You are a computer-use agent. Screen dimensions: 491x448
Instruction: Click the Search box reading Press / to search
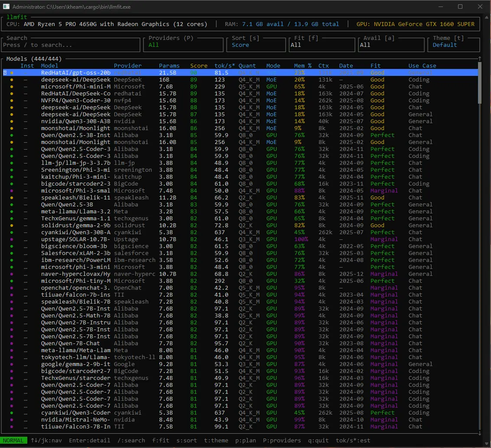[71, 45]
